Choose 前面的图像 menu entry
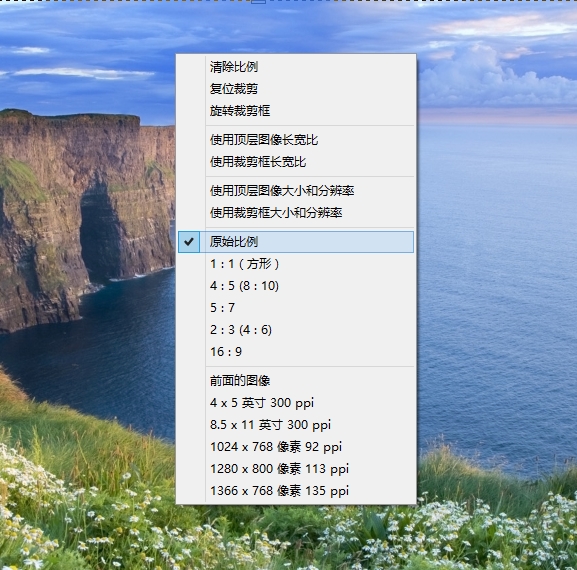577x570 pixels. coord(296,380)
